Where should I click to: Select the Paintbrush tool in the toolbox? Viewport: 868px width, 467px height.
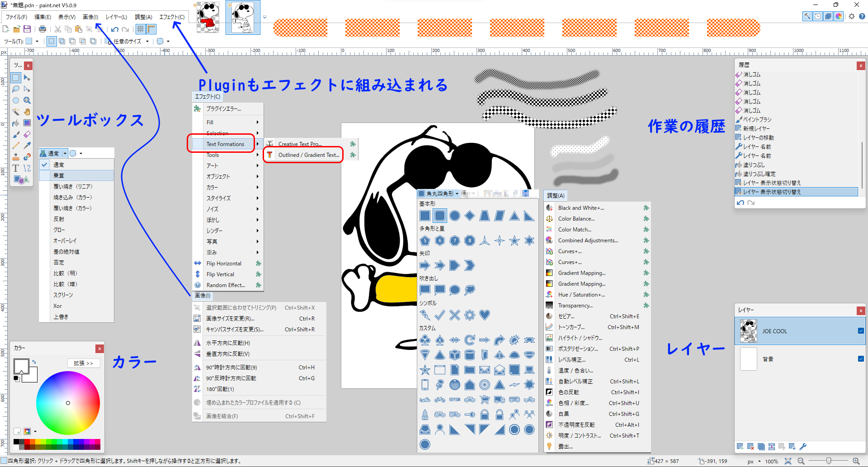click(x=15, y=134)
